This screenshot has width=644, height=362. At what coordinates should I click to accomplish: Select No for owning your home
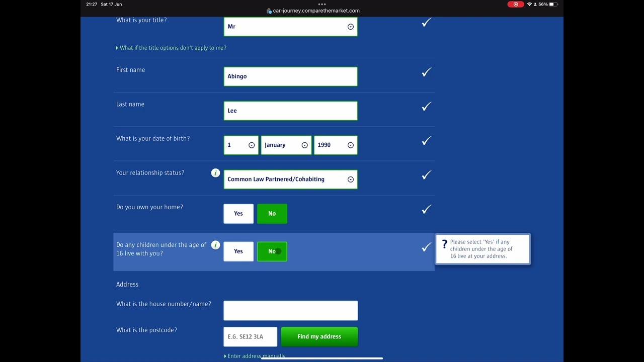pos(272,214)
